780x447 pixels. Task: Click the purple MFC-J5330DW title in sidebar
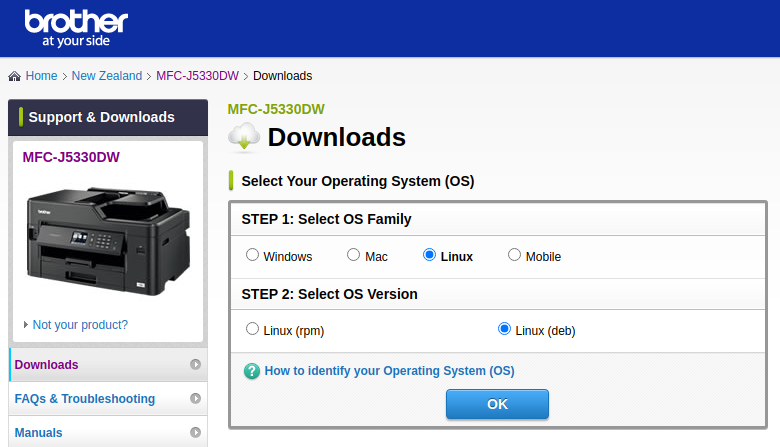tap(71, 157)
